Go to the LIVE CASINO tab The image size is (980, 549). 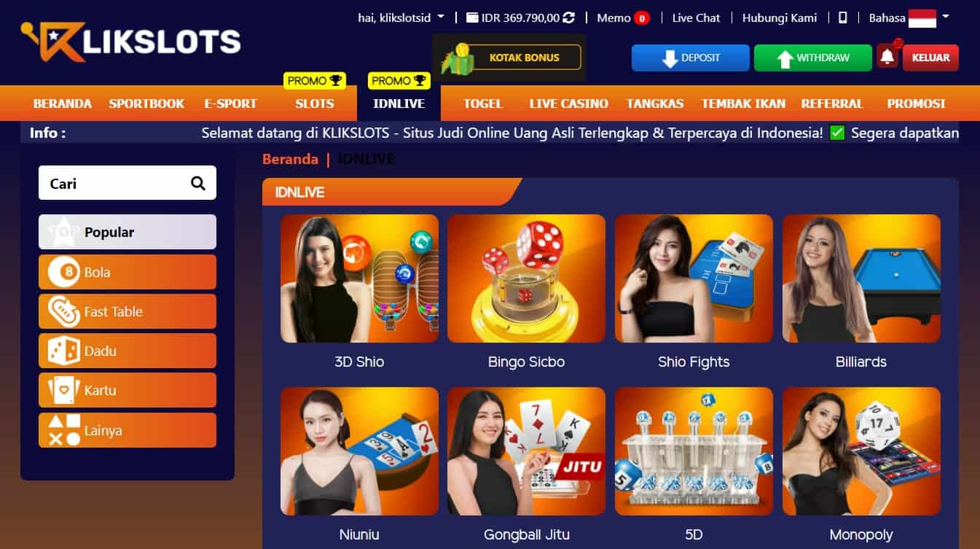point(569,104)
